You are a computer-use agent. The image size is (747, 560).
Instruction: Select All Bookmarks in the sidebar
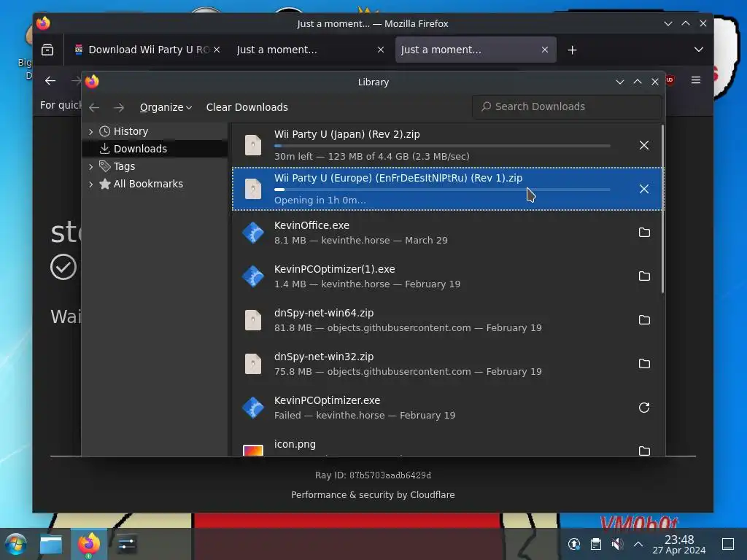[155, 184]
